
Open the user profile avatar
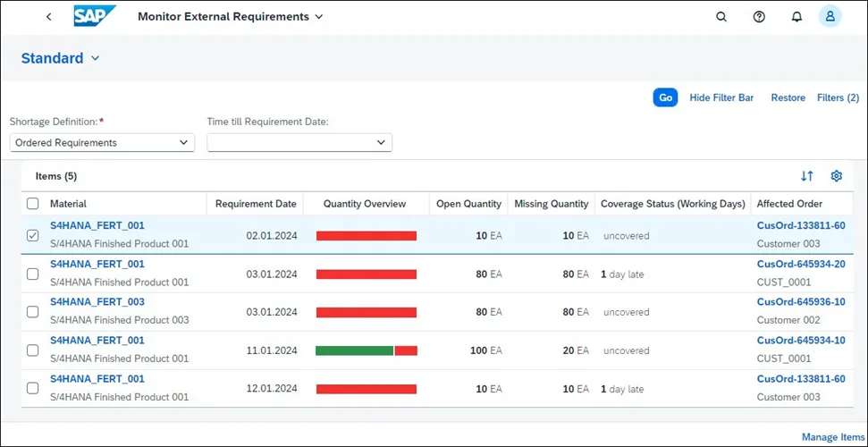point(830,17)
